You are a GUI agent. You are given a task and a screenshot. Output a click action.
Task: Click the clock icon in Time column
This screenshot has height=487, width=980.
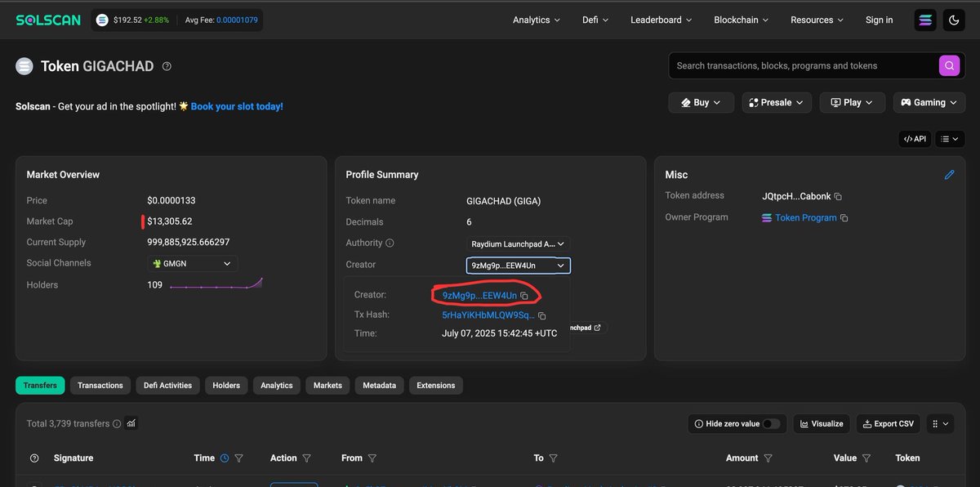pyautogui.click(x=225, y=458)
